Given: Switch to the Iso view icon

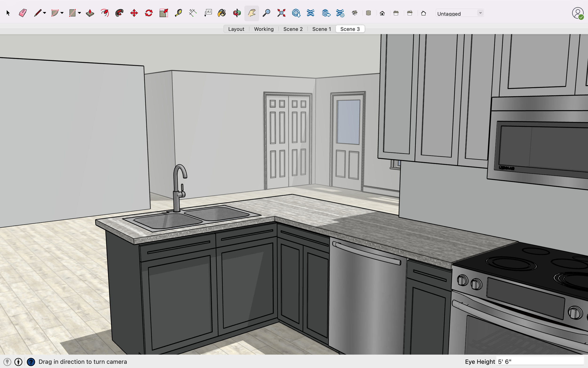Looking at the screenshot, I should tap(355, 13).
